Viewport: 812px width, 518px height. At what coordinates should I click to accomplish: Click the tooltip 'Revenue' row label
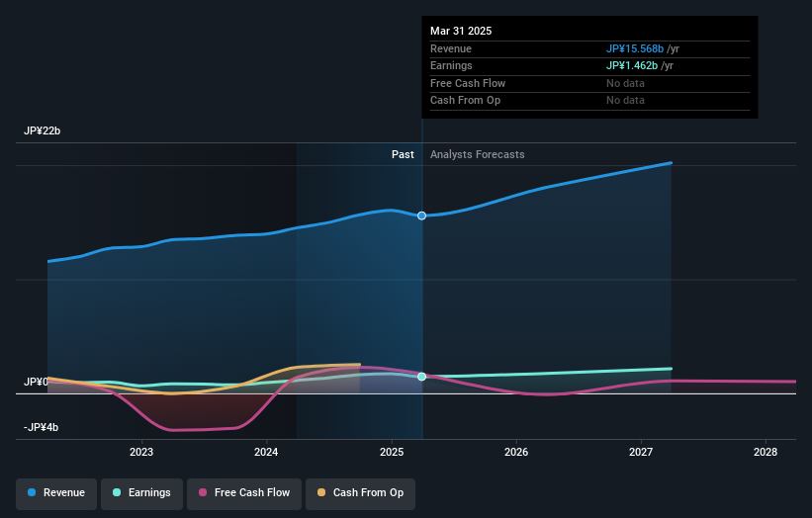(x=451, y=48)
